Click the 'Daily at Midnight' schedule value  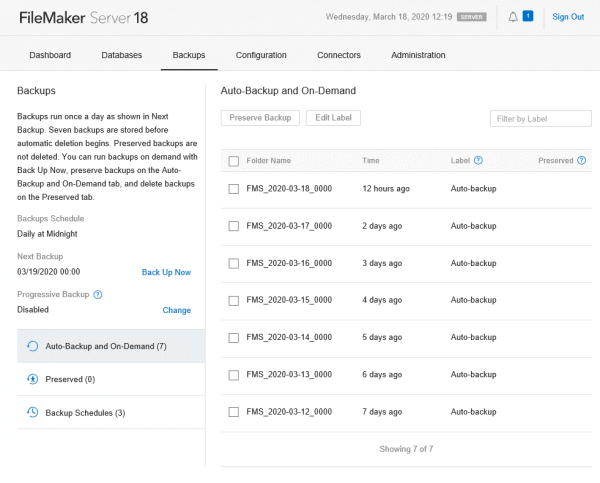[47, 234]
